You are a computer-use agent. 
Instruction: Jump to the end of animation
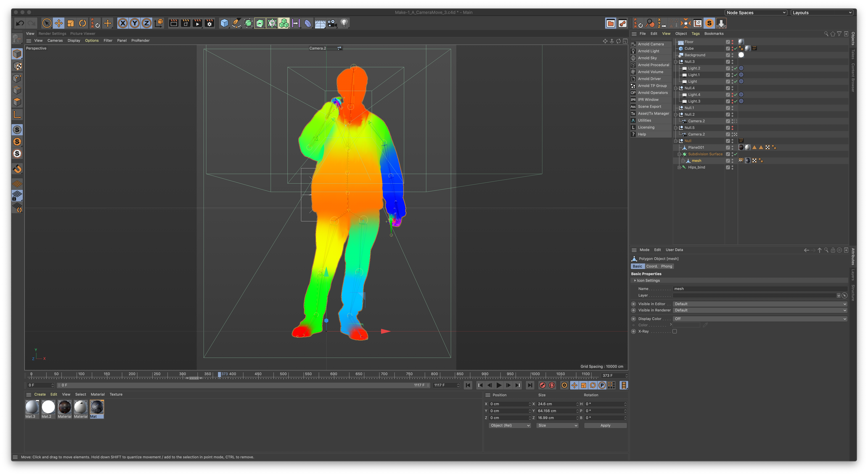click(x=530, y=385)
